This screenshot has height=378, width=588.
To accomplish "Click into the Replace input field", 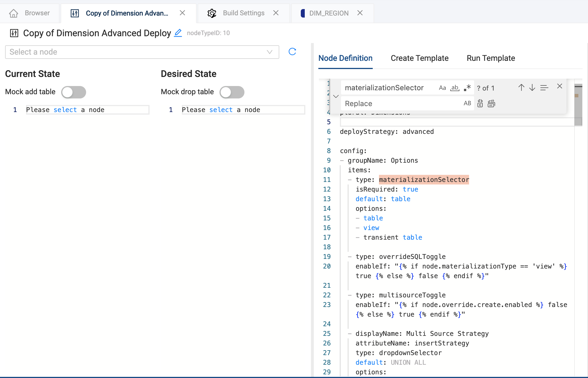I will [x=402, y=104].
